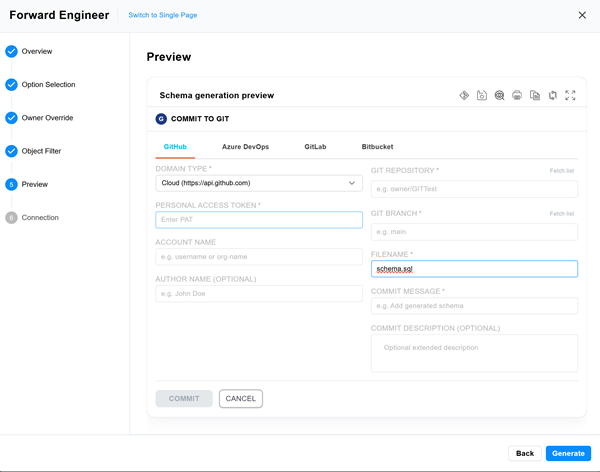This screenshot has width=600, height=472.
Task: Click Fetch list for Git Branch
Action: coord(562,214)
